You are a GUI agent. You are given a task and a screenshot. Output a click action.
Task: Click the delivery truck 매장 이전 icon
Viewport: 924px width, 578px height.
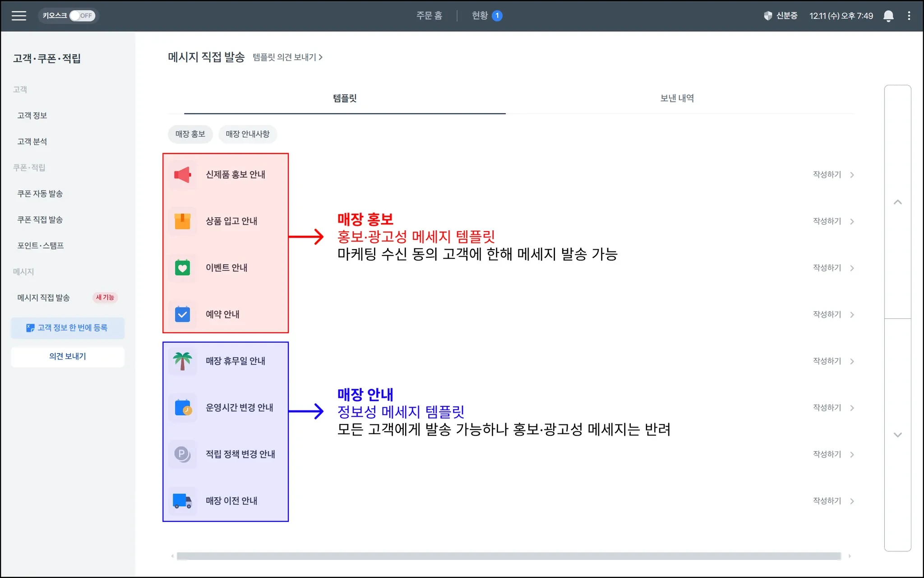pos(183,501)
